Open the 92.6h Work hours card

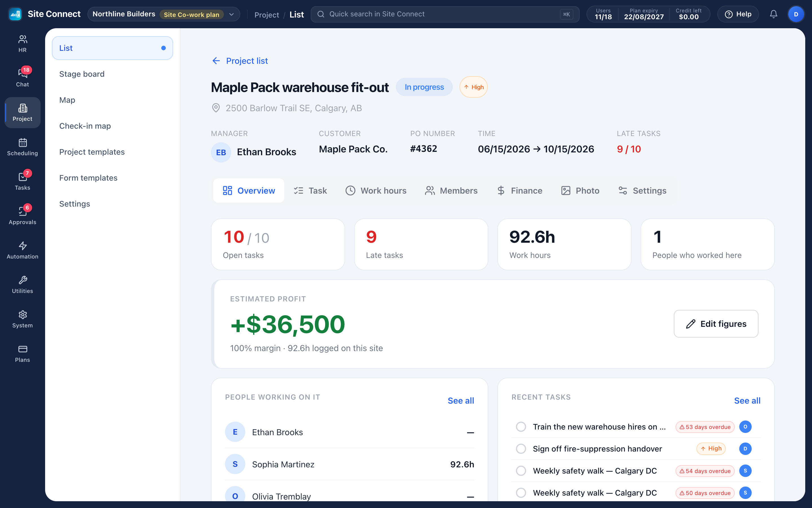564,244
